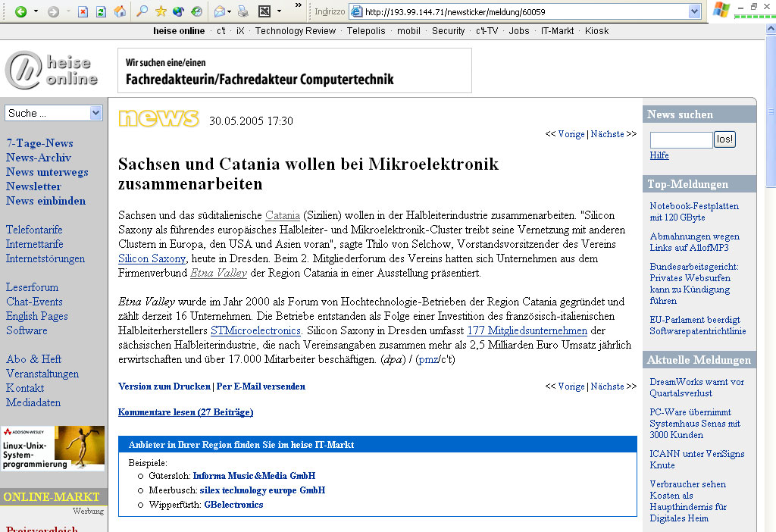Click Per E-Mail versenden link
This screenshot has height=532, width=776.
pyautogui.click(x=261, y=386)
